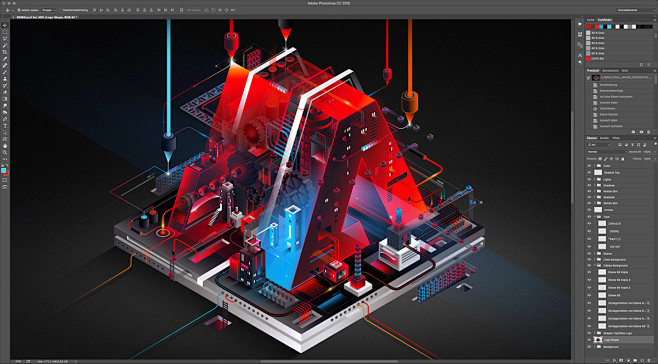Select the Clone Stamp tool
Screen dimensions: 658x364
point(5,79)
